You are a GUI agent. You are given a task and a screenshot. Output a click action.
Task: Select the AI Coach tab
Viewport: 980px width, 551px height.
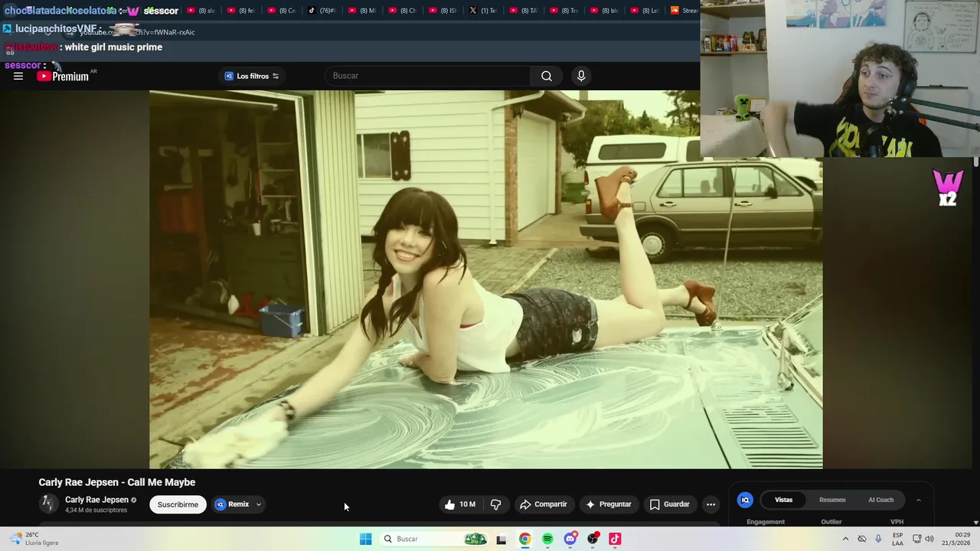pyautogui.click(x=880, y=500)
